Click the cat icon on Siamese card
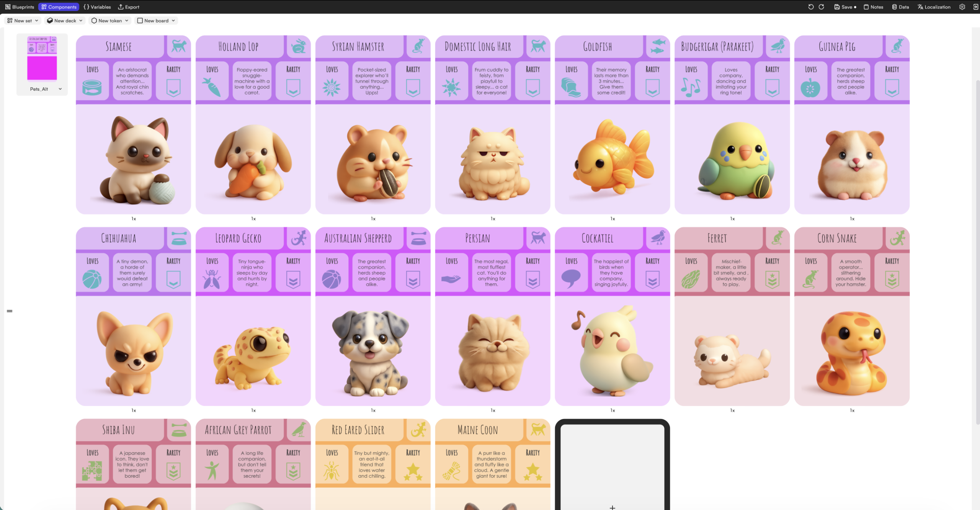Viewport: 980px width, 510px height. (x=179, y=46)
